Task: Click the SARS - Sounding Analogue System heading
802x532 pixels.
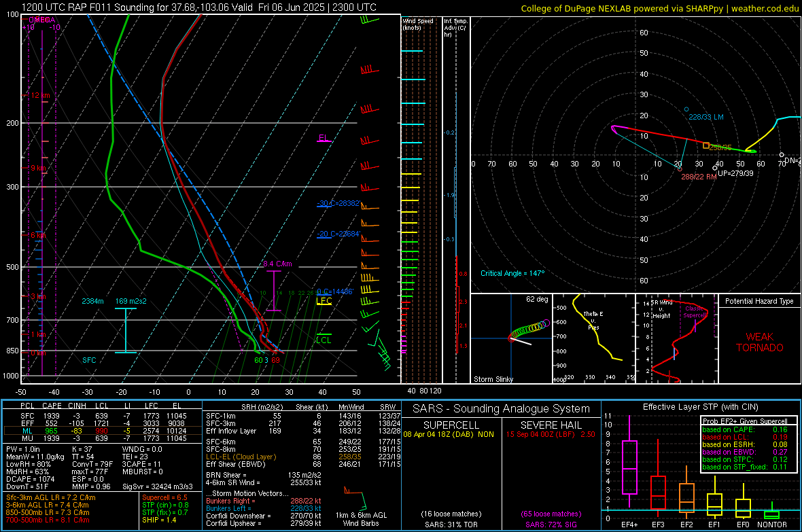Action: (502, 408)
